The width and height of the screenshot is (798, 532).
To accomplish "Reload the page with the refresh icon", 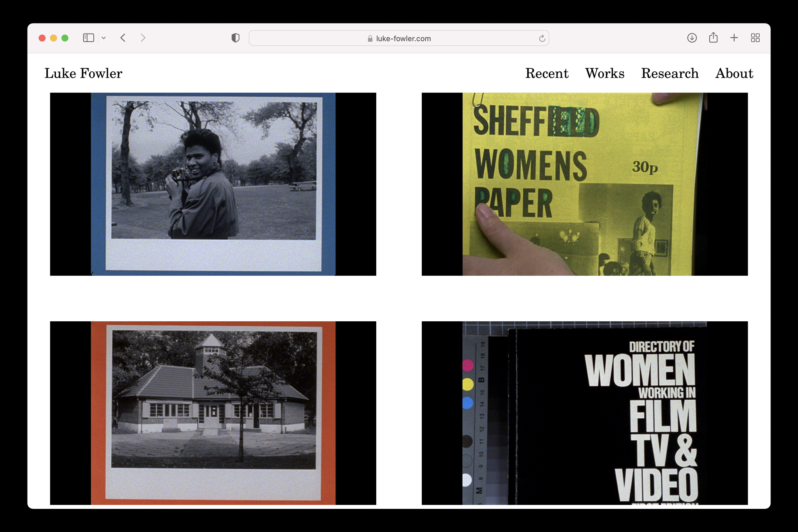I will point(542,38).
